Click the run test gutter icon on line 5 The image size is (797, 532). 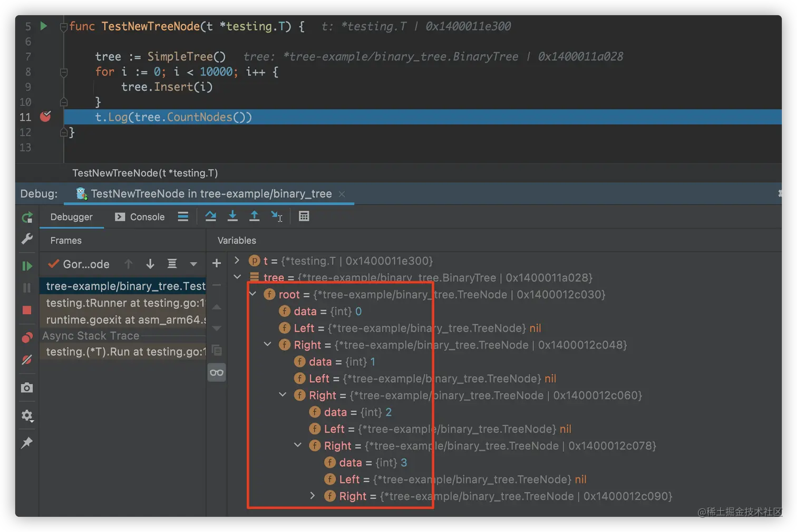(44, 26)
